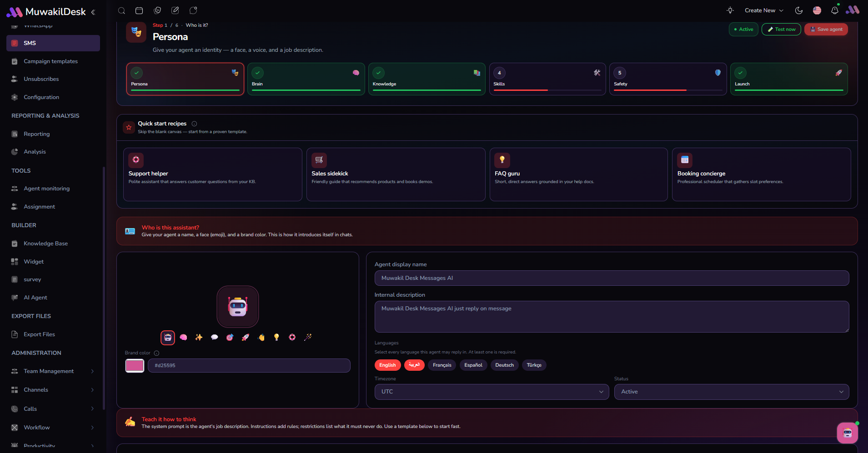Go to the Launch step tab
The height and width of the screenshot is (453, 868).
click(789, 79)
